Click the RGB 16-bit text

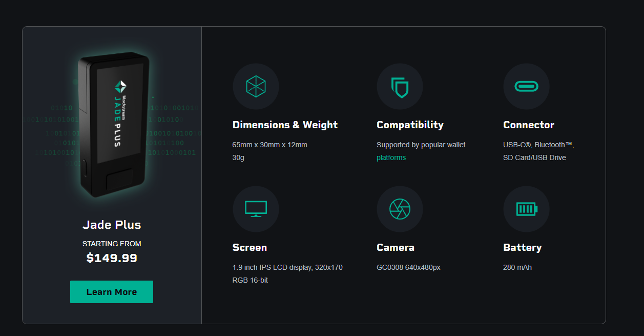point(250,280)
